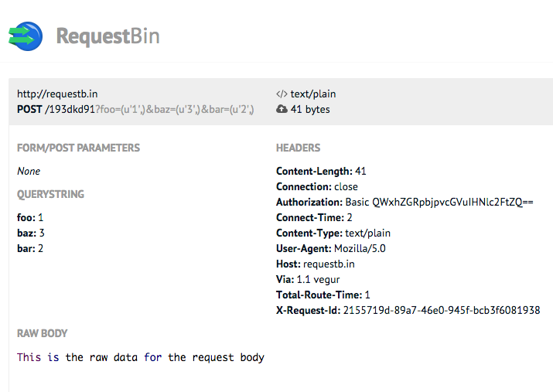Select the Content-Length: 41 header
553x392 pixels.
[x=321, y=172]
